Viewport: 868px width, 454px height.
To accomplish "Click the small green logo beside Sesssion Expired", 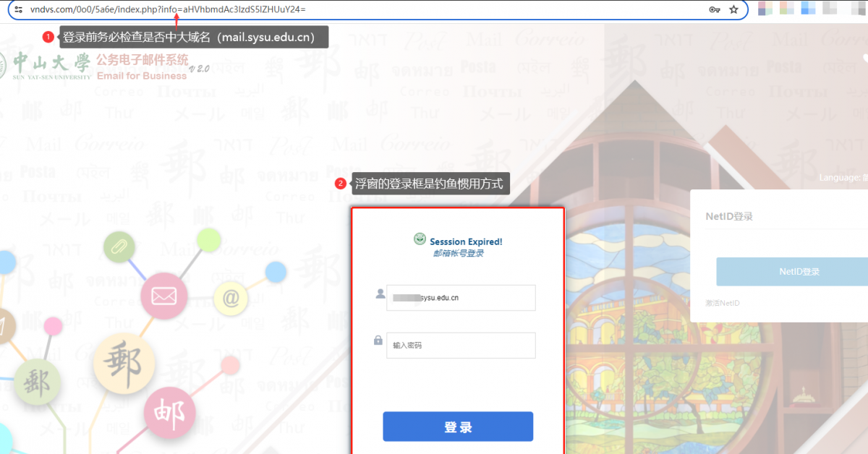I will tap(420, 239).
